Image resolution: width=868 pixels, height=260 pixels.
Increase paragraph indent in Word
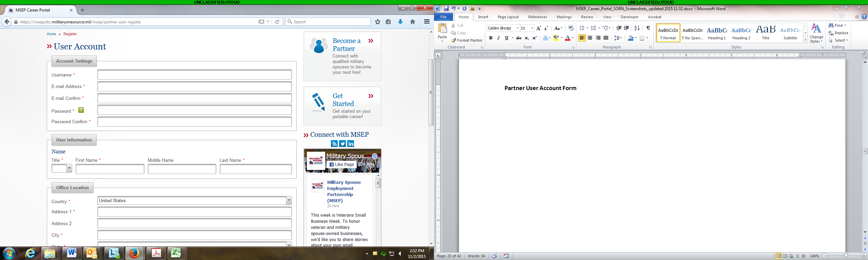pos(627,28)
